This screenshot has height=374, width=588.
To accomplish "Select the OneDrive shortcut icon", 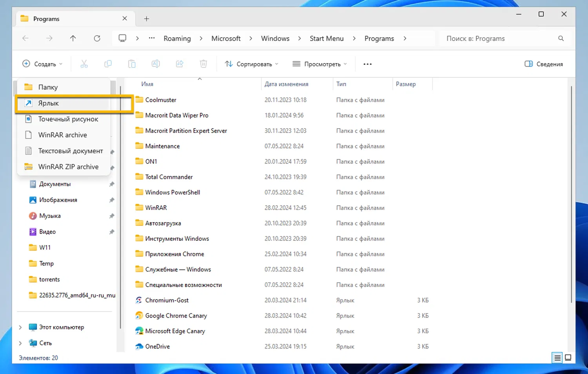I will (139, 347).
